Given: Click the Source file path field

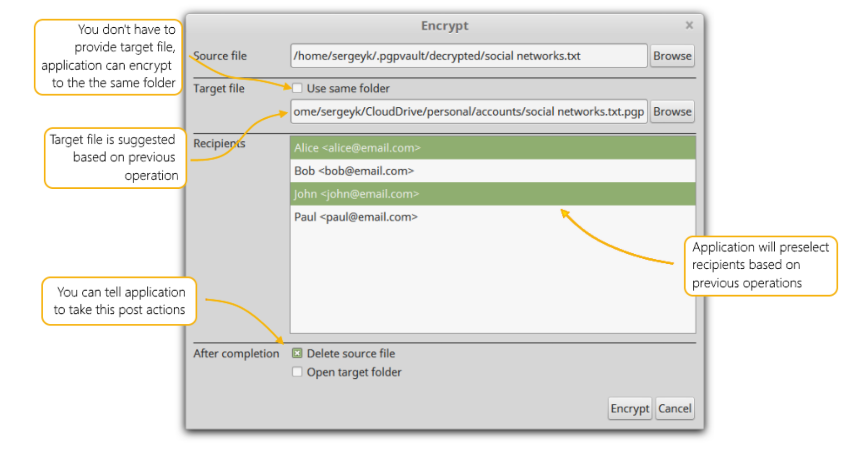Looking at the screenshot, I should [469, 56].
